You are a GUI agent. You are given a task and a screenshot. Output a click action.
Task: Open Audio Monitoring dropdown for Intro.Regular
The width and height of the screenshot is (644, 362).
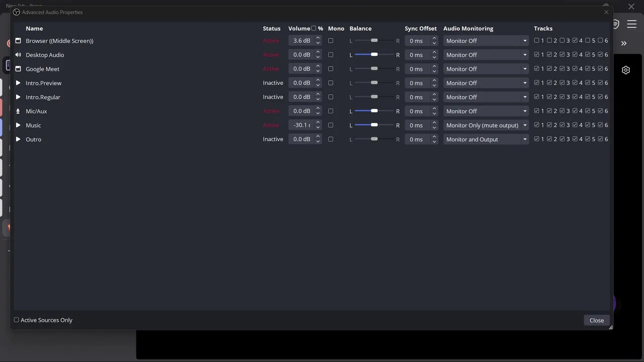pos(486,97)
